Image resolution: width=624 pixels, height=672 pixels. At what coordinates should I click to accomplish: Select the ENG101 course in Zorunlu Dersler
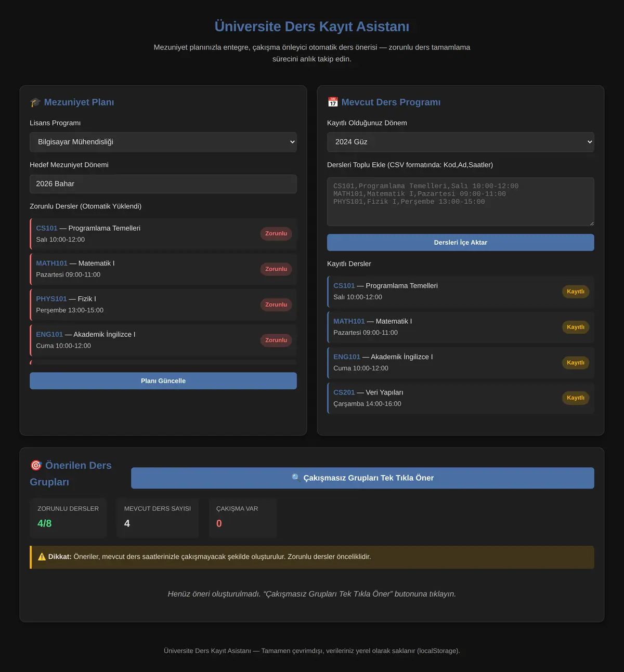163,340
